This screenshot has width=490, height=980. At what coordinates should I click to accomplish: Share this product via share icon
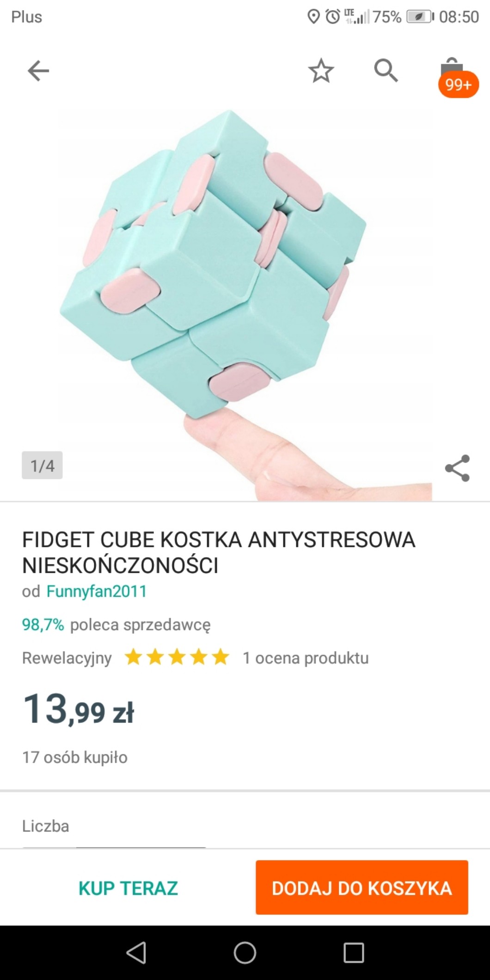pyautogui.click(x=457, y=468)
